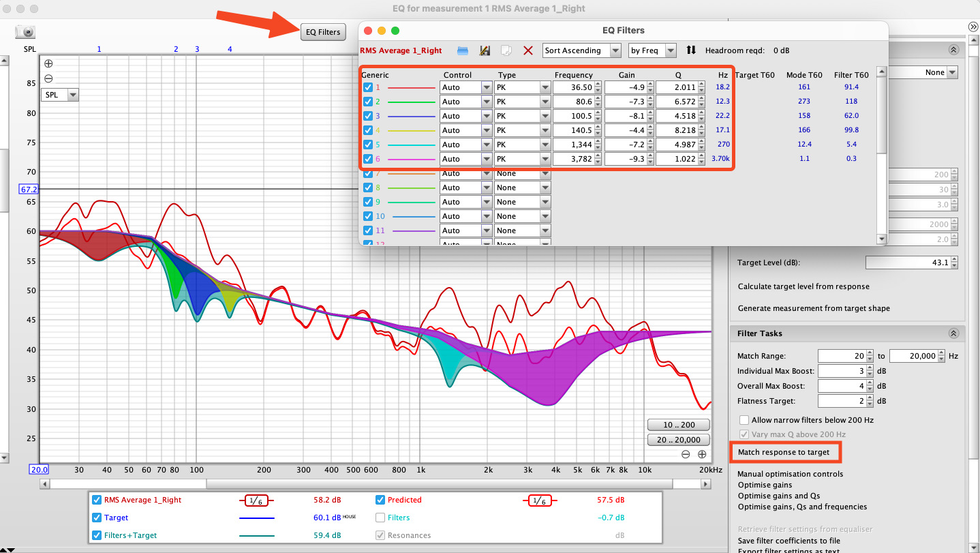Select Optimise gains and Qs
Screen dimensions: 980x553
pos(779,496)
